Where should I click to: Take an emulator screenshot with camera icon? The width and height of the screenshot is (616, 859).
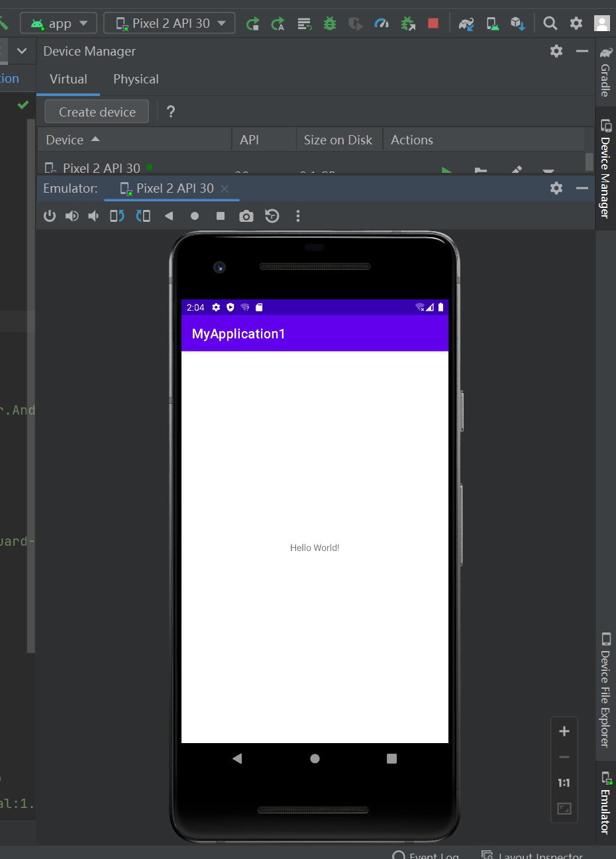click(x=246, y=216)
